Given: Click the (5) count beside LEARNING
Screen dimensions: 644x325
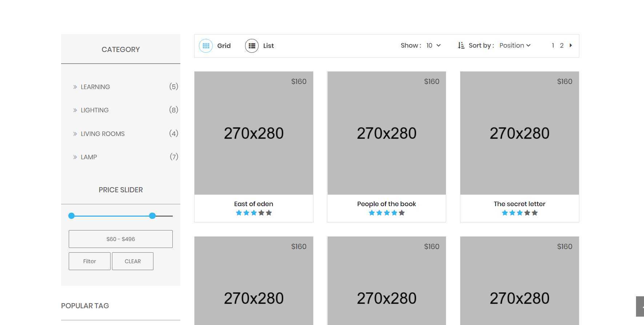Looking at the screenshot, I should click(x=174, y=87).
